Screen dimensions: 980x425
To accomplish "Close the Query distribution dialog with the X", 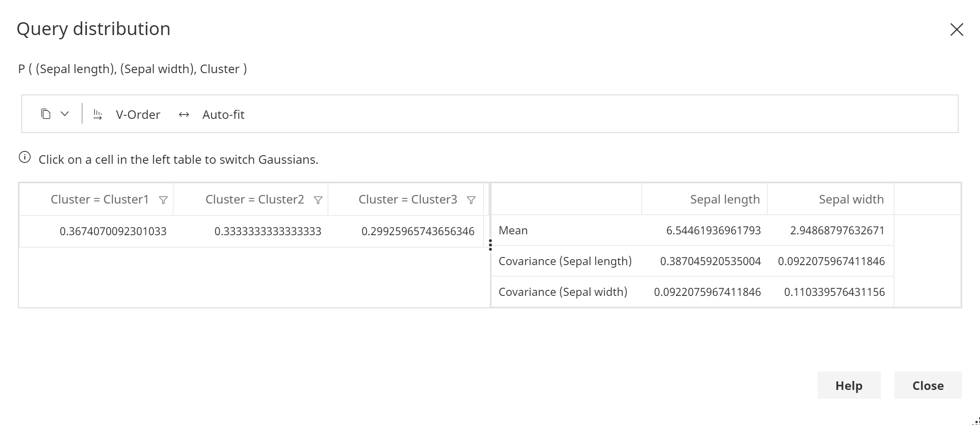I will pyautogui.click(x=957, y=30).
